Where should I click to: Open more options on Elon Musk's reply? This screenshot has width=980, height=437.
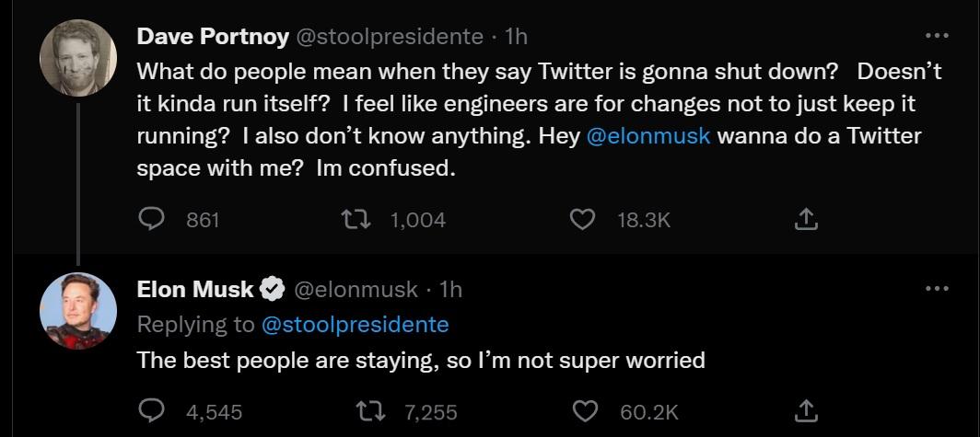pos(936,289)
